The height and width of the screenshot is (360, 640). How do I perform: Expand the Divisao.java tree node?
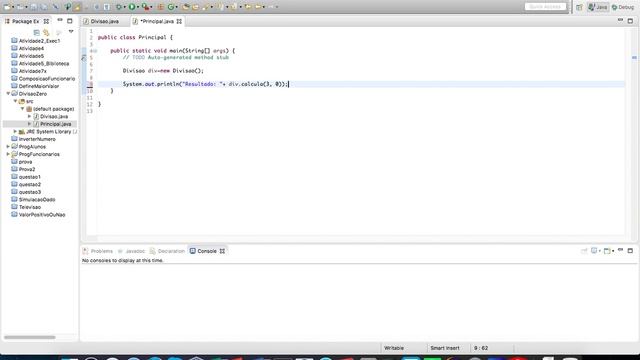pyautogui.click(x=29, y=116)
